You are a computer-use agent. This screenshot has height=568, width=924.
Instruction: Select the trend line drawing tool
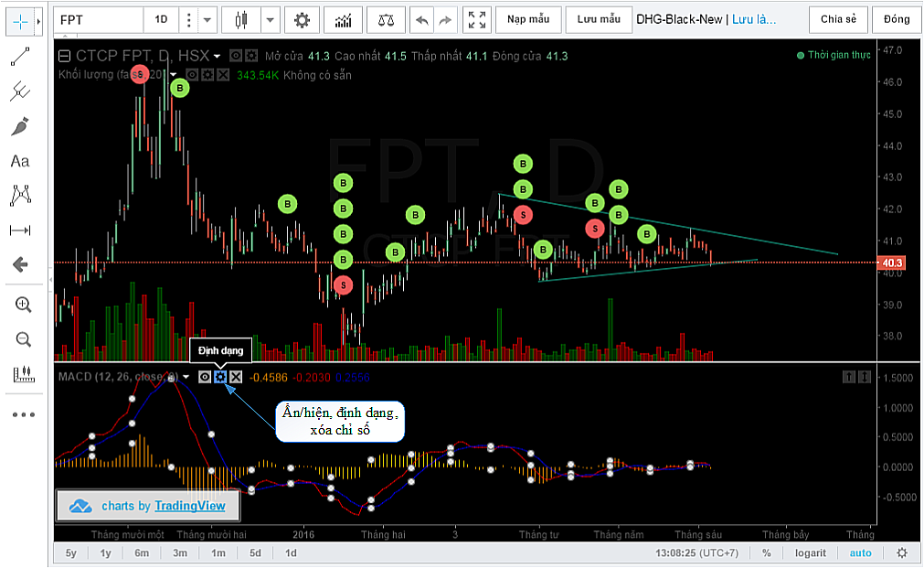pyautogui.click(x=20, y=58)
